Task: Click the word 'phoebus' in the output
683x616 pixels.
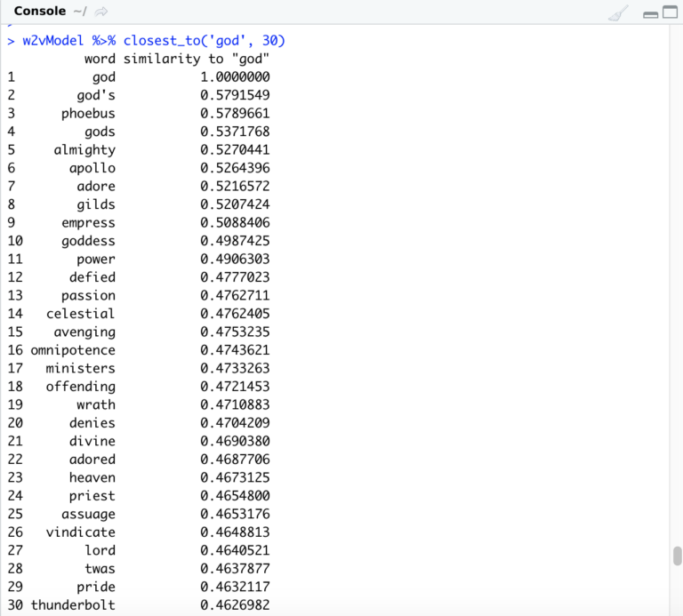Action: pyautogui.click(x=88, y=114)
